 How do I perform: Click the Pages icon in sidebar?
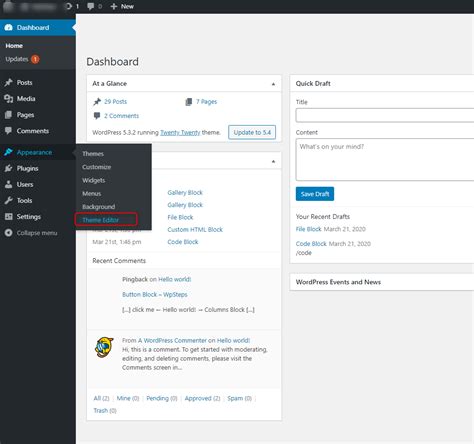click(x=8, y=115)
